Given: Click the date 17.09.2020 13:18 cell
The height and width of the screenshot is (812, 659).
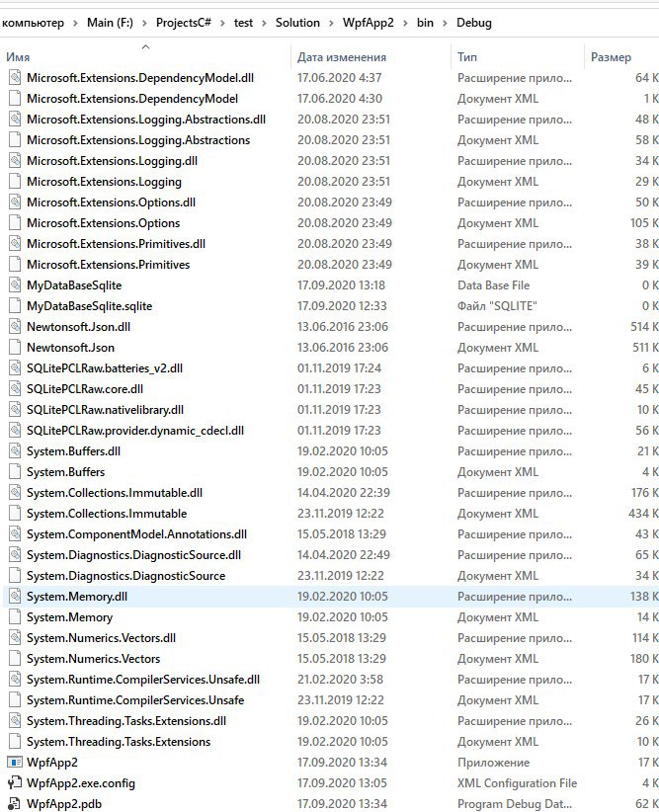Looking at the screenshot, I should 341,285.
